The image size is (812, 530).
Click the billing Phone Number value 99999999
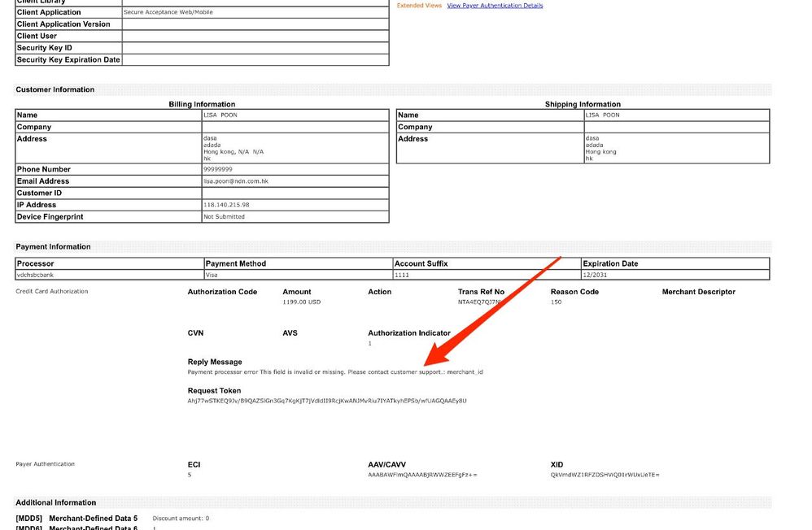(x=218, y=169)
